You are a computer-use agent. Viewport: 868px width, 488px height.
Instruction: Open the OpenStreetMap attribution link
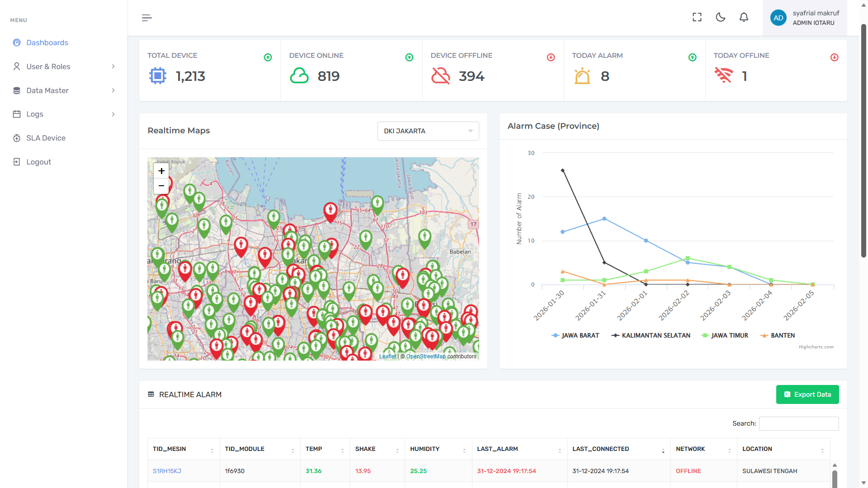(425, 357)
